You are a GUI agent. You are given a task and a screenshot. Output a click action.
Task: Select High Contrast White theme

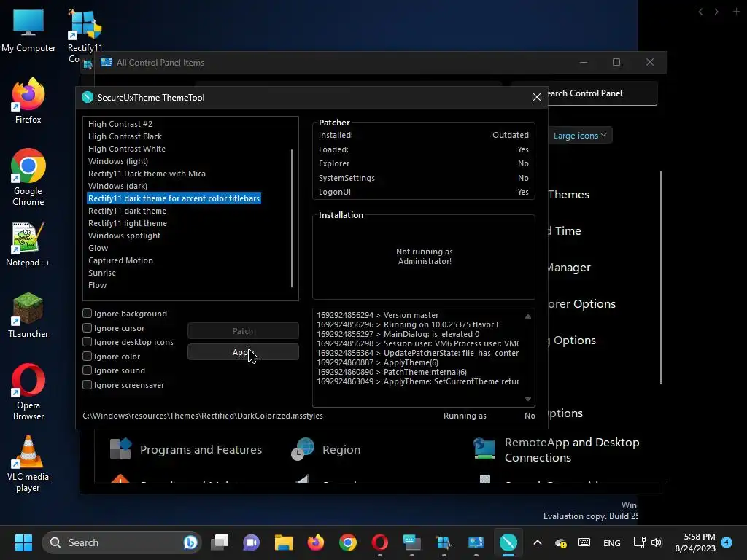[x=127, y=149]
